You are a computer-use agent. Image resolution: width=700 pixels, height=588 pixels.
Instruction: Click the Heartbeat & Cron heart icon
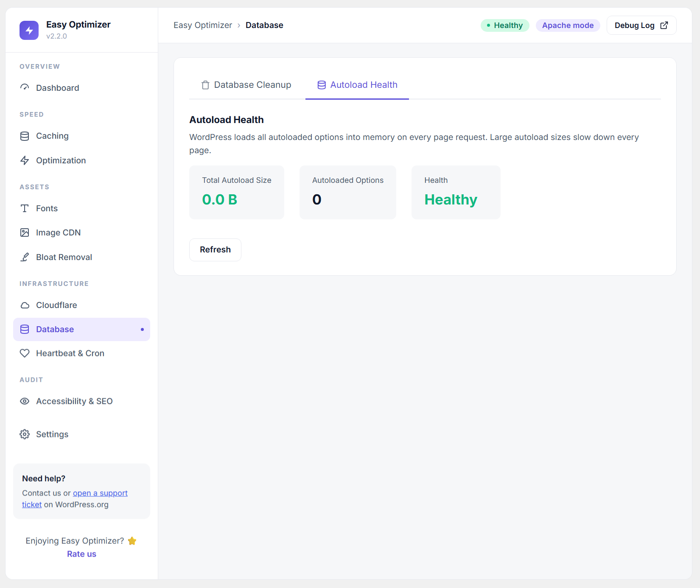coord(25,353)
